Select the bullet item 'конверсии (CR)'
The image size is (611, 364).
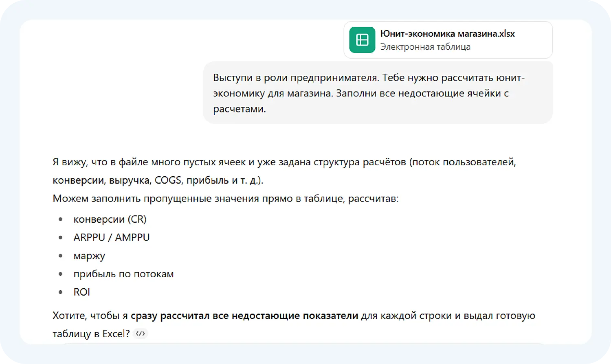pos(110,219)
